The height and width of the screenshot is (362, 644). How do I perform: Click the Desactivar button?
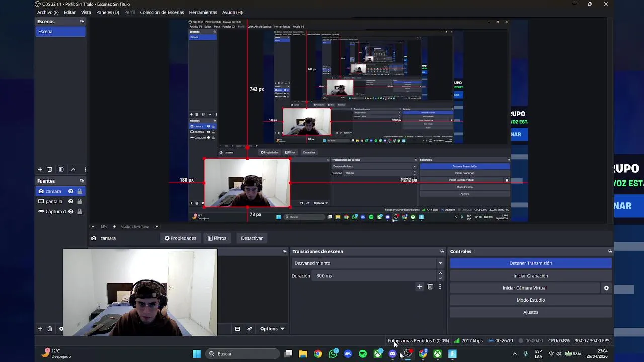click(x=252, y=238)
